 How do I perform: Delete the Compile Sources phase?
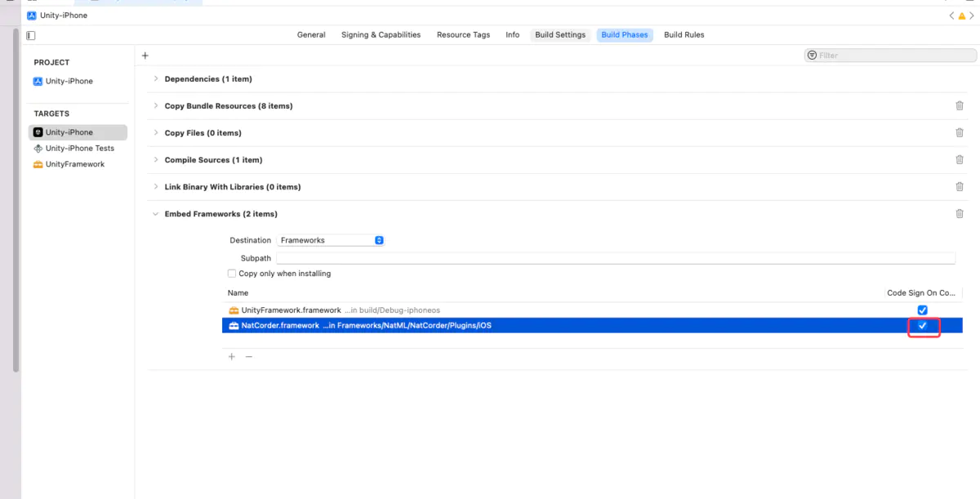pyautogui.click(x=960, y=160)
